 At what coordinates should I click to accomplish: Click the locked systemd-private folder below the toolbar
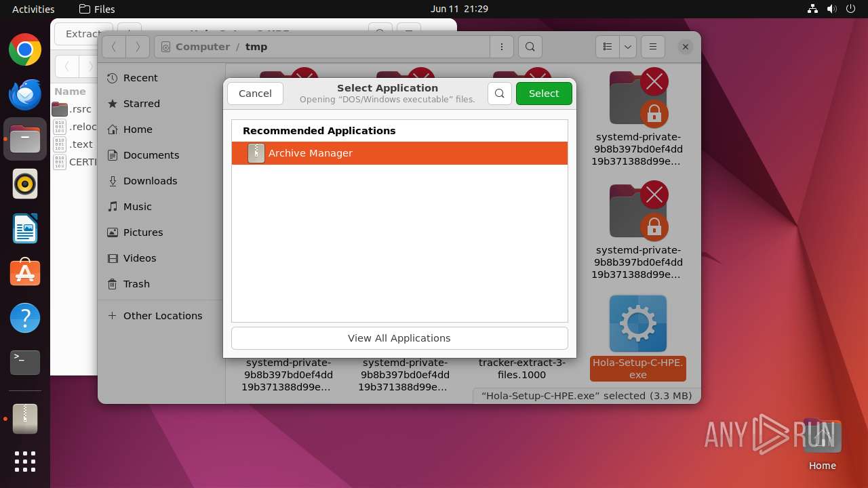coord(638,98)
